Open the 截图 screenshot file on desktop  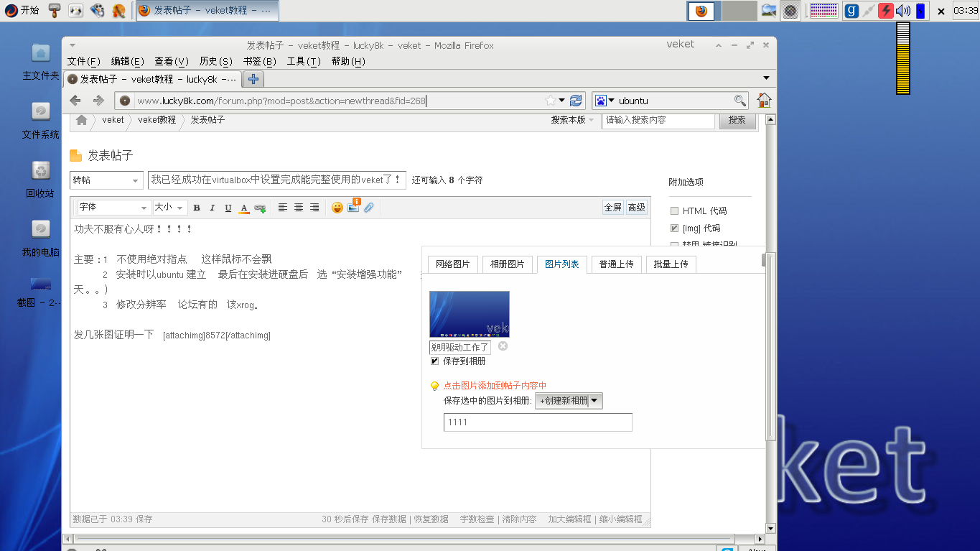tap(41, 292)
